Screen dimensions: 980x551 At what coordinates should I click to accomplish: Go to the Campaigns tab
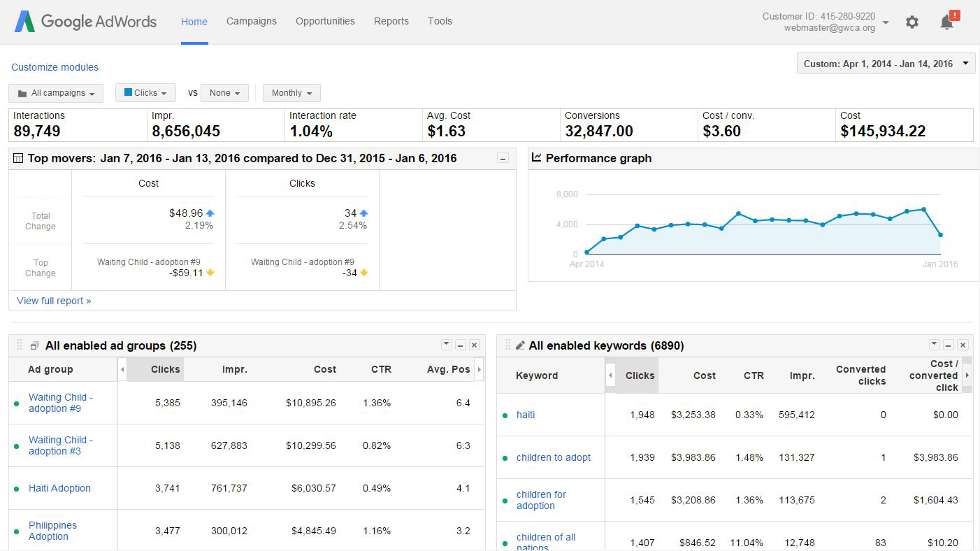252,21
